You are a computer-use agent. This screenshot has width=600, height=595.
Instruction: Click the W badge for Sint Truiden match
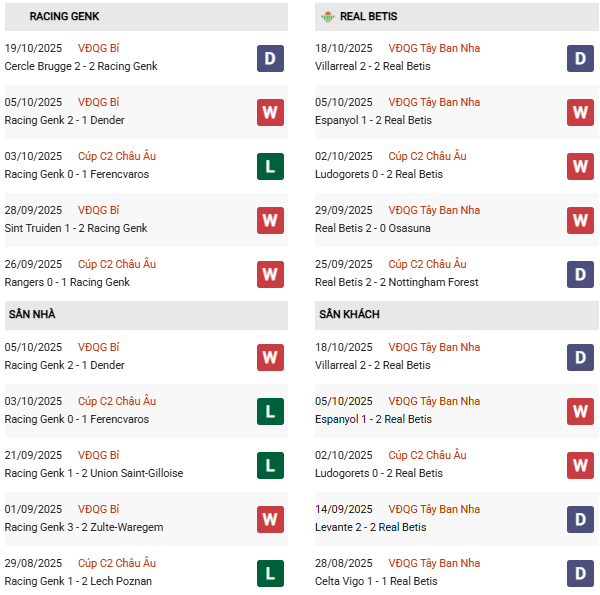click(270, 220)
